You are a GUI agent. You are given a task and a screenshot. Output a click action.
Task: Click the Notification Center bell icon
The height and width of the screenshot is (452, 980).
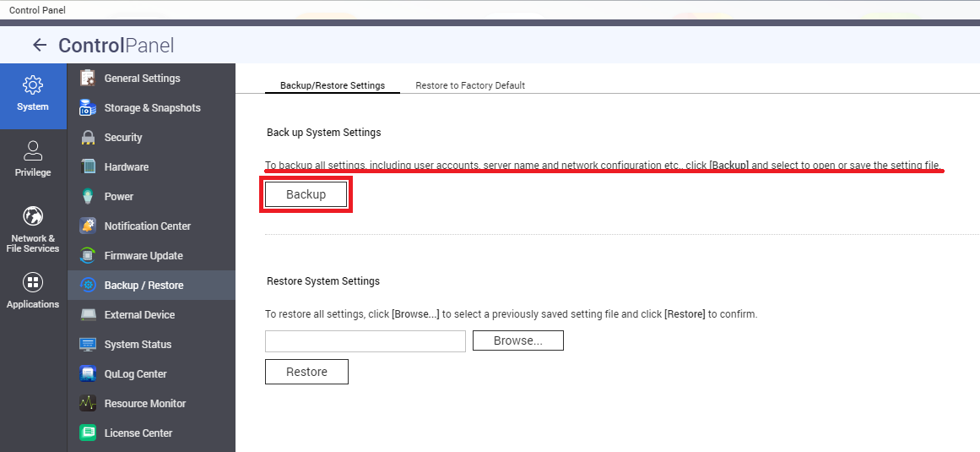coord(88,226)
